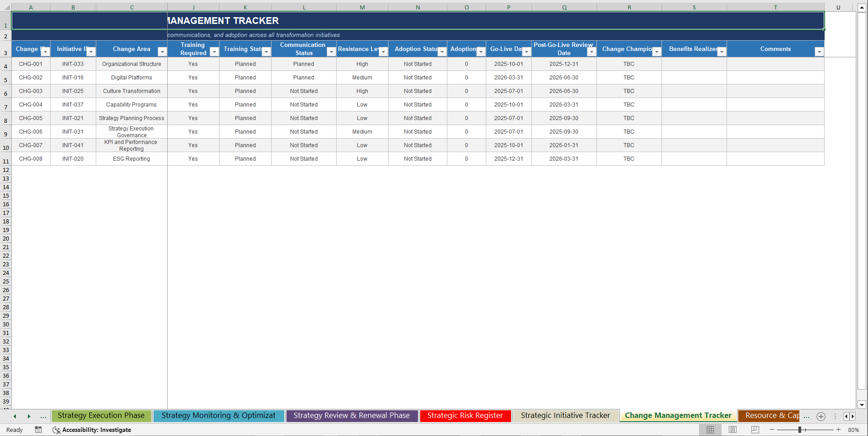Select the Medium resistance cell for CHG-006
The image size is (868, 436).
(362, 132)
